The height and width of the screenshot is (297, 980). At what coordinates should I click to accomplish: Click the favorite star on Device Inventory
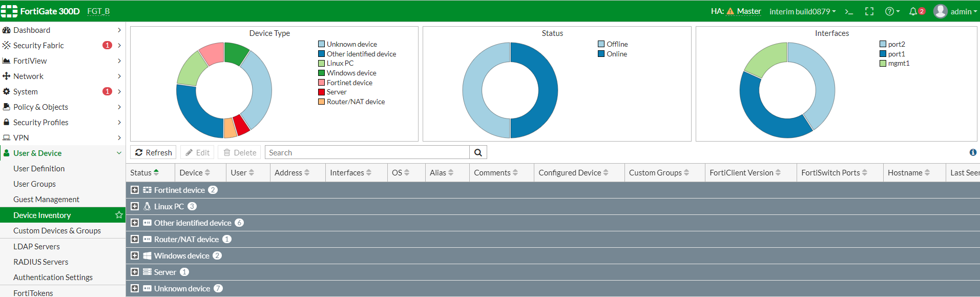tap(119, 215)
